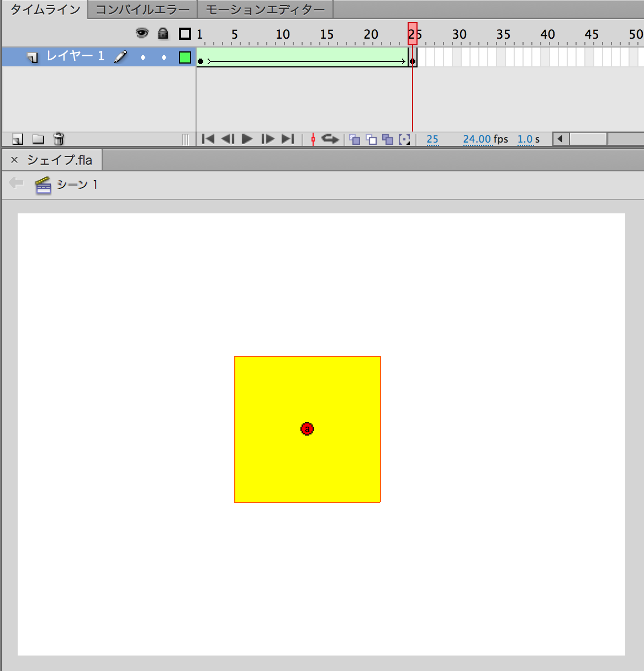Viewport: 644px width, 671px height.
Task: Enable onion skin mode
Action: click(355, 139)
